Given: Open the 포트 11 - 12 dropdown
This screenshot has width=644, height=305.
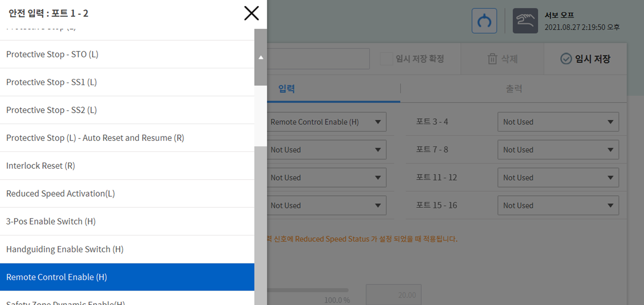Looking at the screenshot, I should coord(558,178).
